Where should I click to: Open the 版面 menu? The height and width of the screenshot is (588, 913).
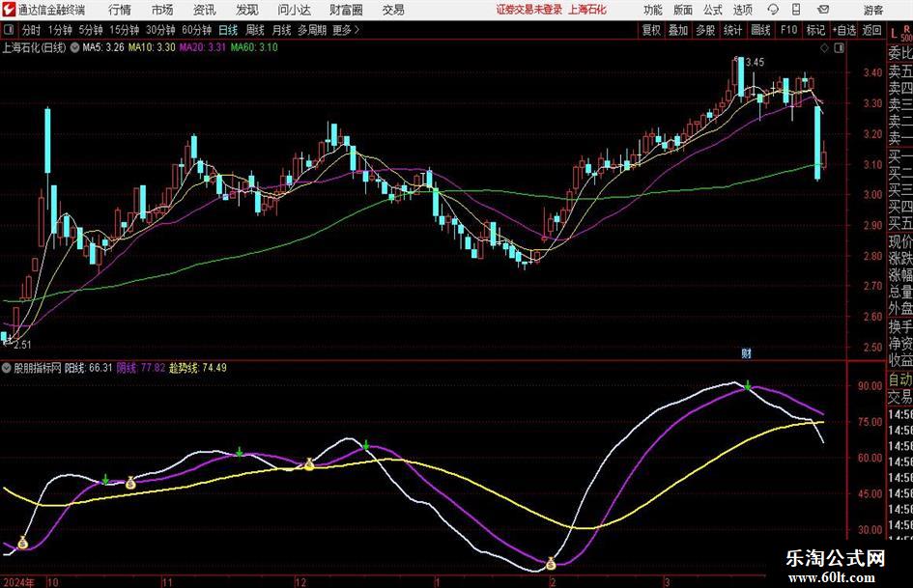682,10
